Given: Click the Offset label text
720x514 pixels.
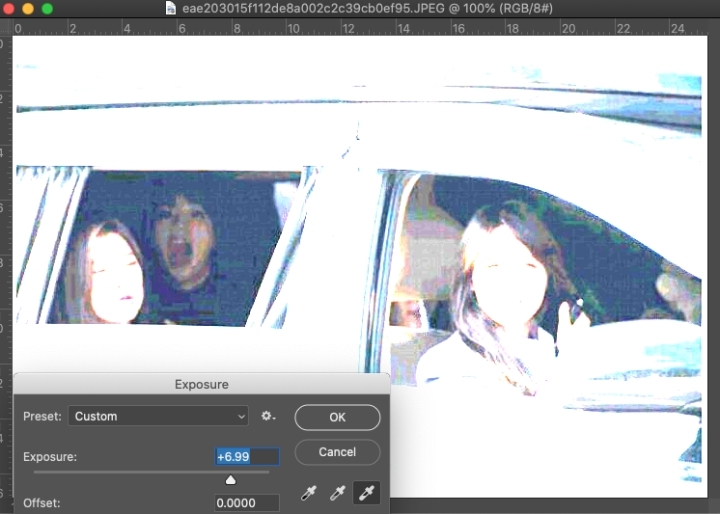Looking at the screenshot, I should click(x=40, y=503).
